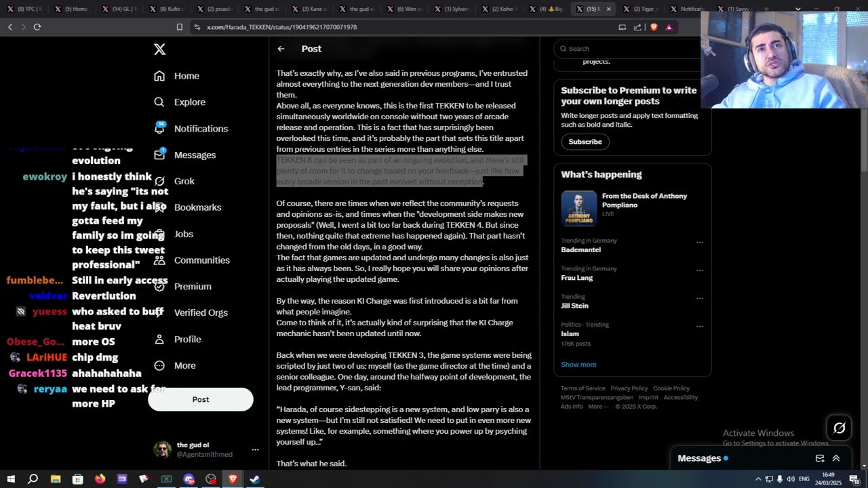Click the gud ol profile avatar
The height and width of the screenshot is (488, 868).
(x=163, y=449)
